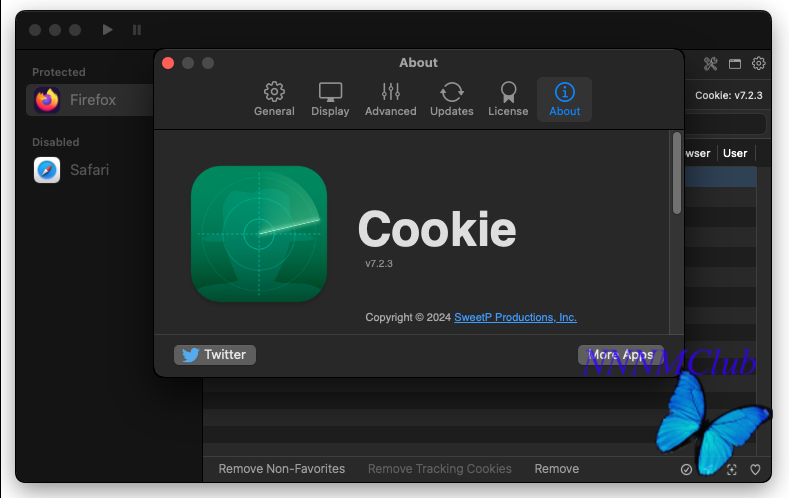Open the SweetP Productions, Inc. link

(515, 317)
